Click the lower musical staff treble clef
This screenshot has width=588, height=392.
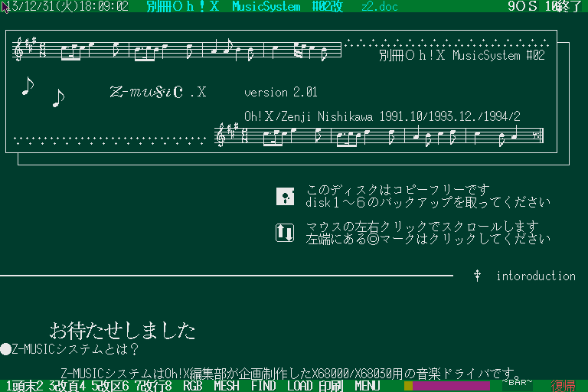[x=222, y=136]
